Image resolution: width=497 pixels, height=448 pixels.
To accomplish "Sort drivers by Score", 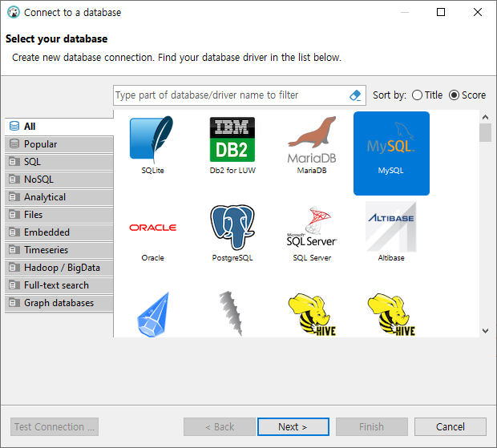I will [x=467, y=95].
